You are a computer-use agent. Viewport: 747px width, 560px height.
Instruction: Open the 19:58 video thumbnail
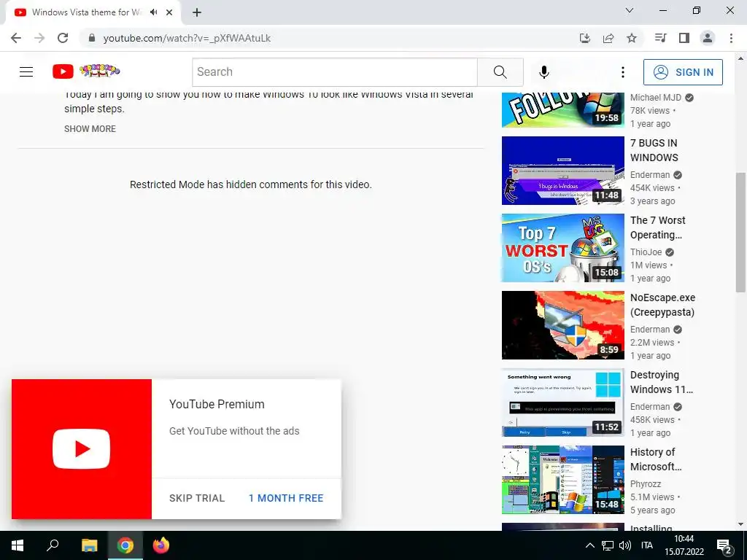[x=562, y=110]
